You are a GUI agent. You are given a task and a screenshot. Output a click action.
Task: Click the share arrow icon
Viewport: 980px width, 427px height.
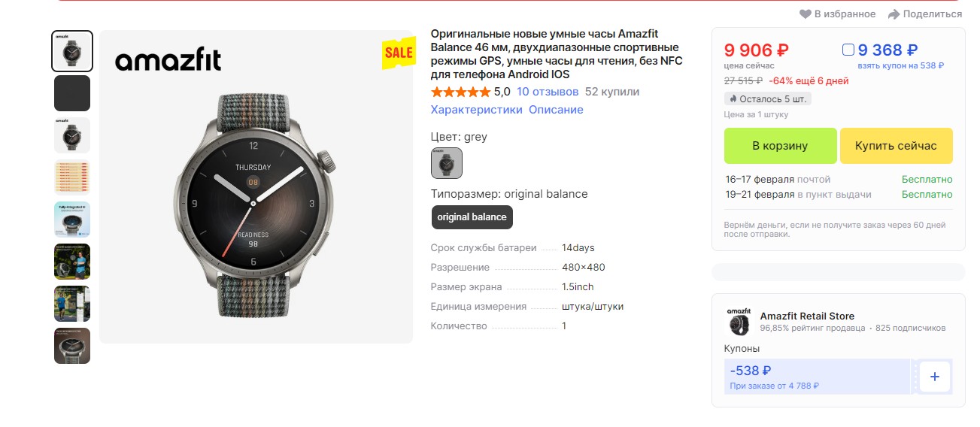(894, 14)
